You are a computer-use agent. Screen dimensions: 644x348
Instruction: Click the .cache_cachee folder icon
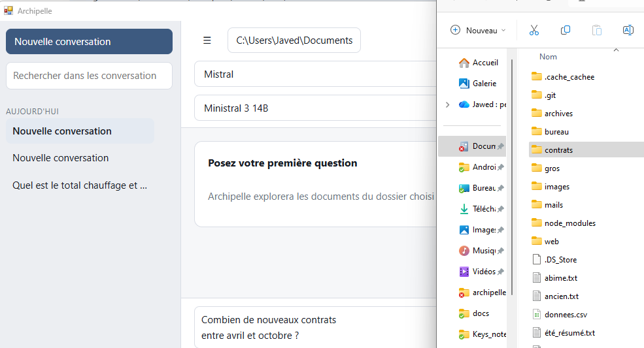[536, 76]
